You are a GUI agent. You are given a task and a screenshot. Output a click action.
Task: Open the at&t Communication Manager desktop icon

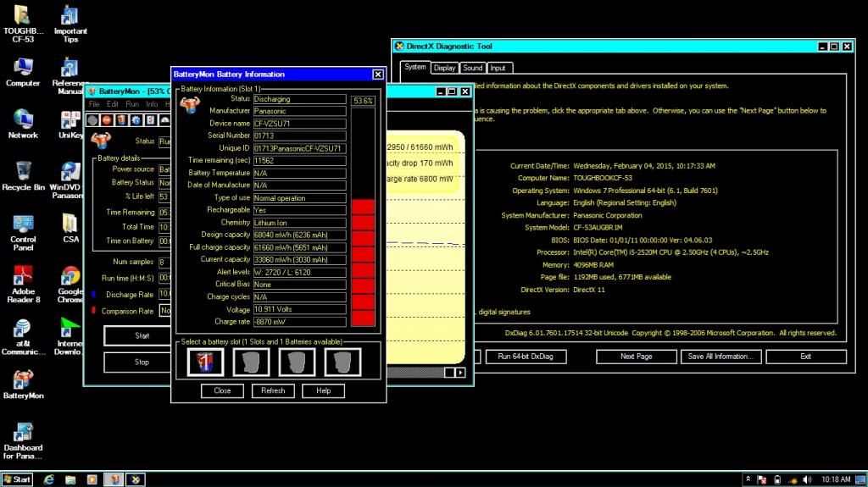[x=23, y=336]
